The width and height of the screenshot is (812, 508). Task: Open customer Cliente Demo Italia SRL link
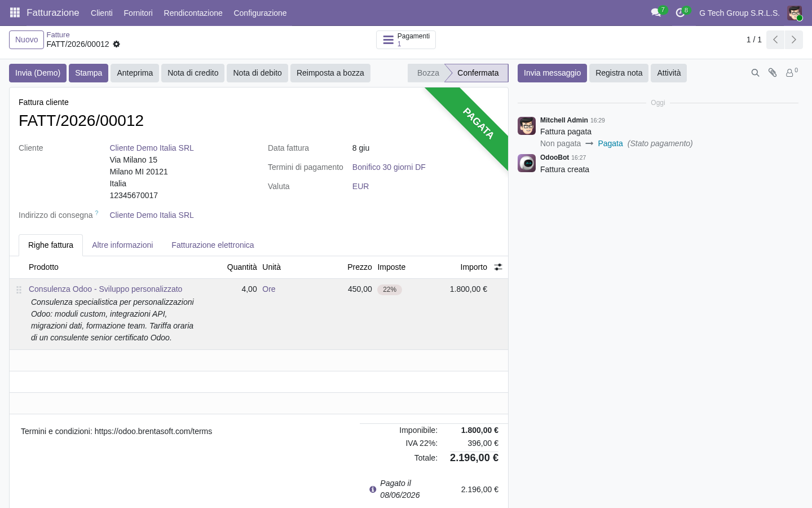[152, 148]
